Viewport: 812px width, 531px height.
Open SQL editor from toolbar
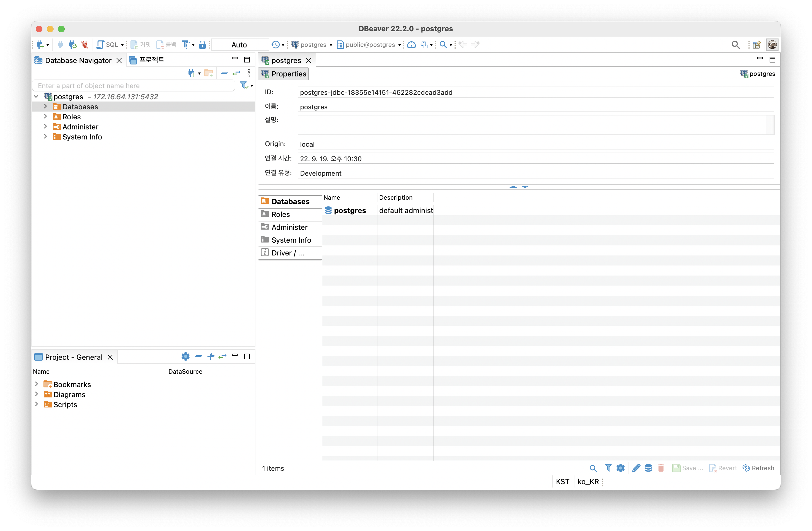108,45
